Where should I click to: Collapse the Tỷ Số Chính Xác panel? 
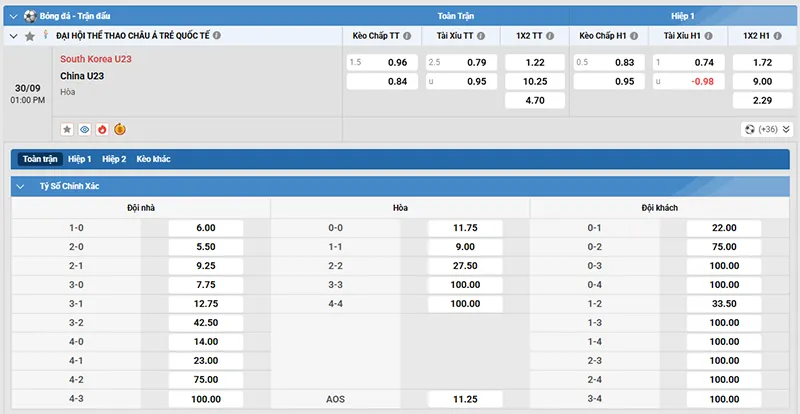point(20,187)
